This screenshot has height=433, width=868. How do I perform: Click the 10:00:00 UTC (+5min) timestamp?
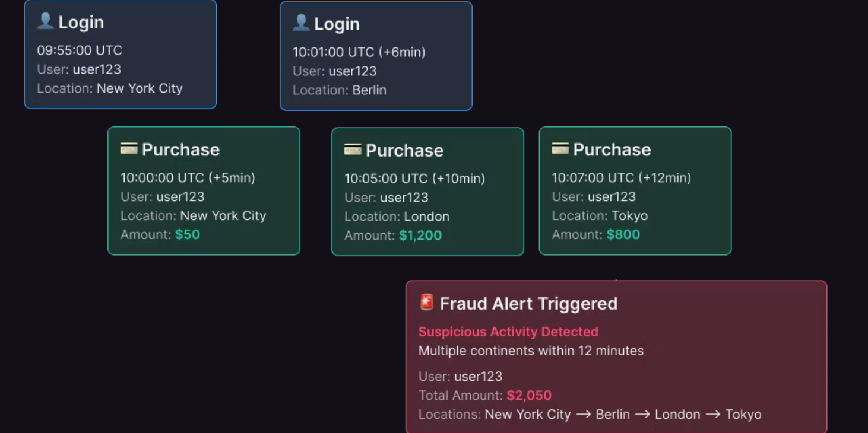point(188,177)
